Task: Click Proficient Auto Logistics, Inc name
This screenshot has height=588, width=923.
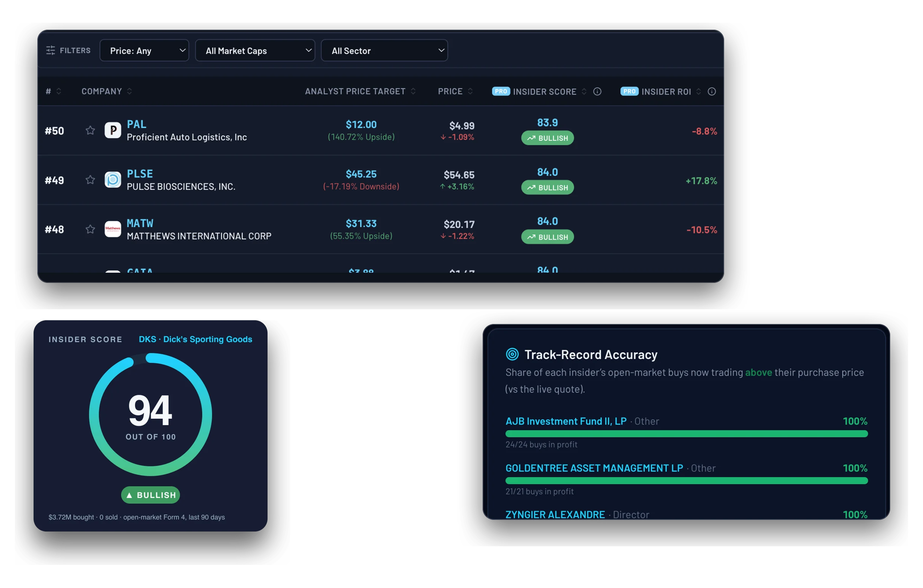Action: 187,137
